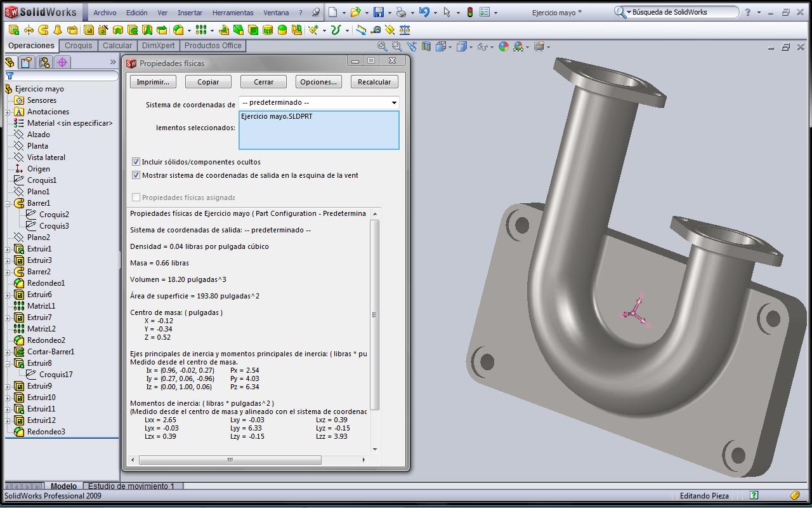The height and width of the screenshot is (508, 812).
Task: Expand the Extruir1 feature node
Action: [x=8, y=249]
